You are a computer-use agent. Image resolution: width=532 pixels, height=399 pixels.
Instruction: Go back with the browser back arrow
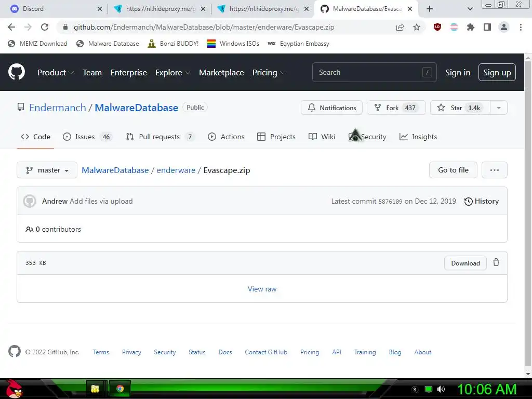pos(11,27)
